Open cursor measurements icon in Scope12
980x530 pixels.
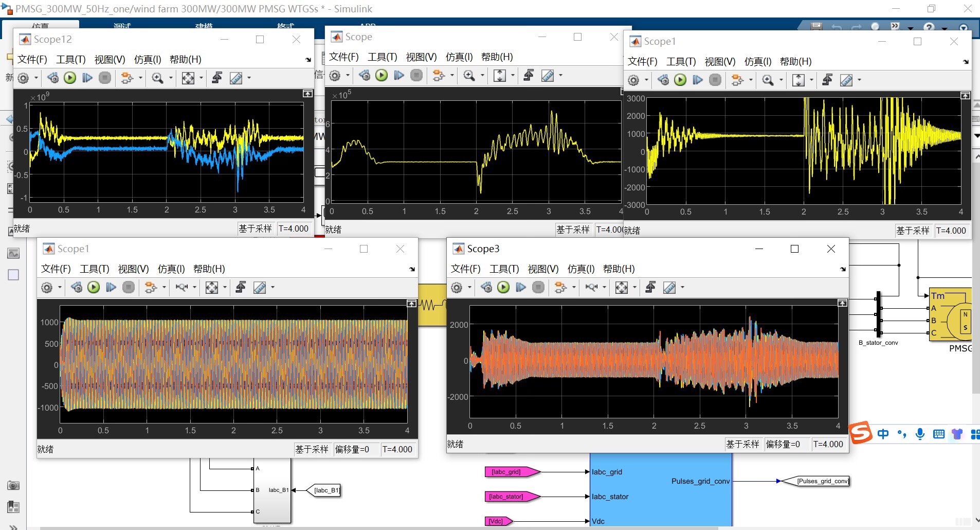click(x=235, y=78)
